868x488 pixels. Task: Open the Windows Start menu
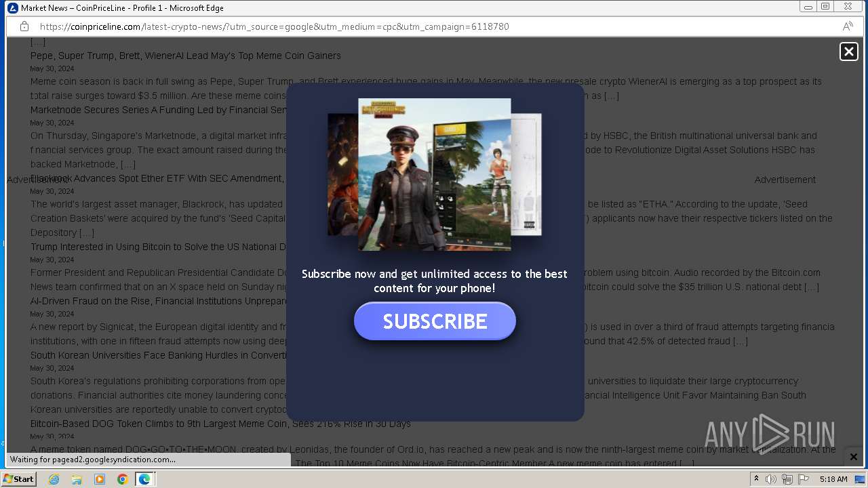[18, 479]
